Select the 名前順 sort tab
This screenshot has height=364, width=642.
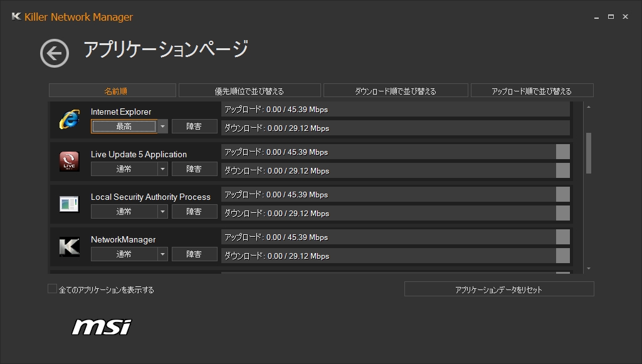click(113, 91)
